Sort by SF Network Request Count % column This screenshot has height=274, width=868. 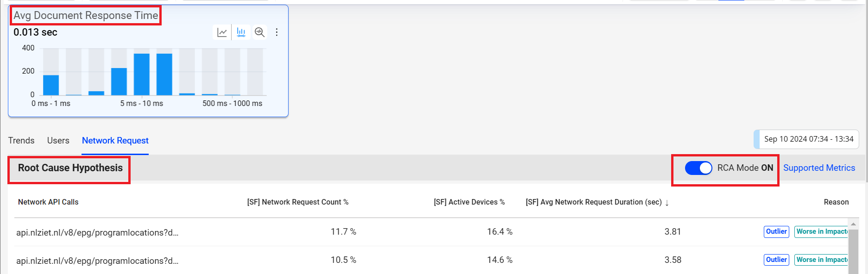point(297,202)
